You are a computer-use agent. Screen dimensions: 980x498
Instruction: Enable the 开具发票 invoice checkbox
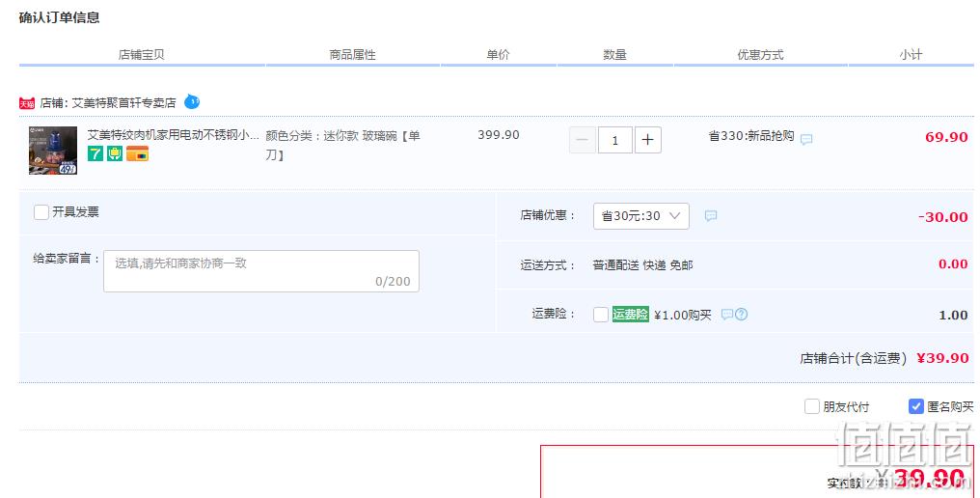[x=41, y=212]
